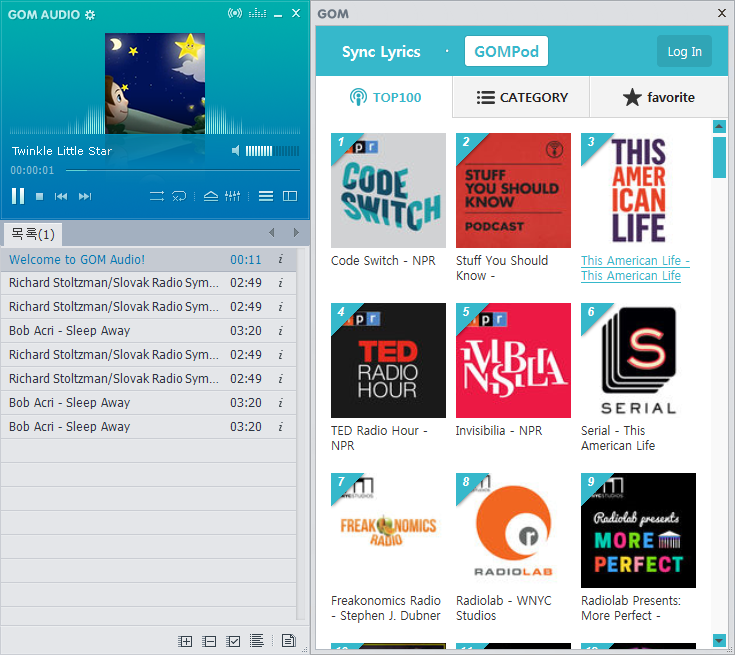Open the Serial podcast thumbnail
This screenshot has height=655, width=735.
[x=638, y=360]
